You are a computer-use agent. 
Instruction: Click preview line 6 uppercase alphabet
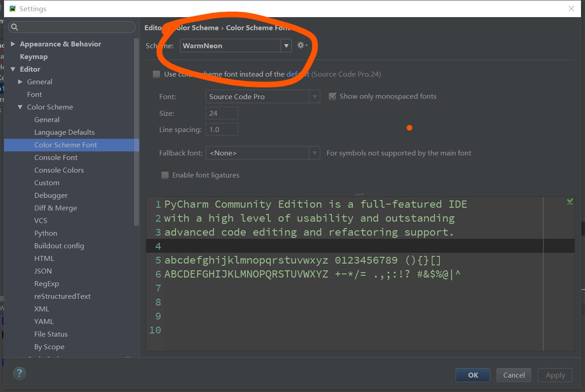point(246,274)
